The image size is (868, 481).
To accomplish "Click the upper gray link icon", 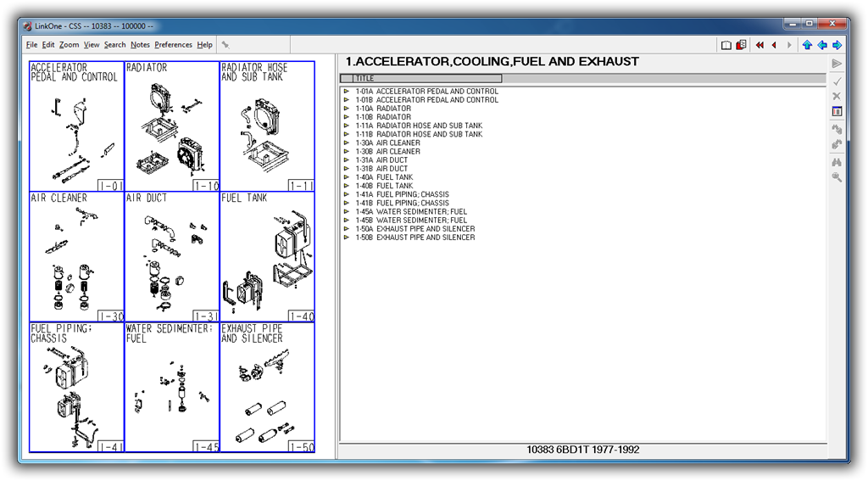I will pyautogui.click(x=837, y=129).
